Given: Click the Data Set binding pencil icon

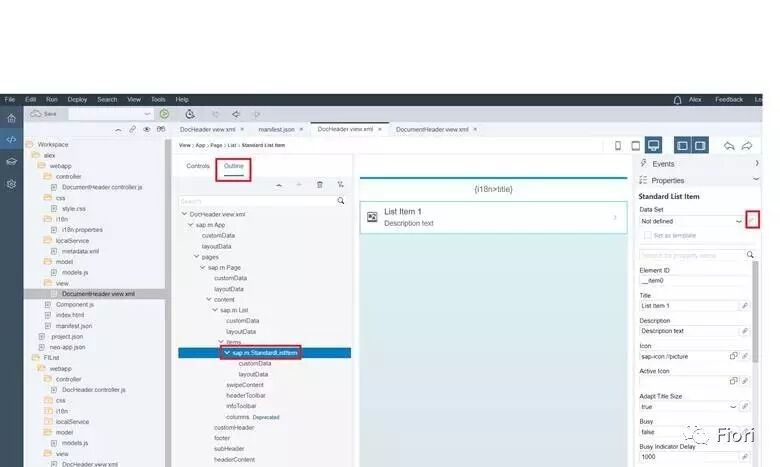Looking at the screenshot, I should pos(752,220).
